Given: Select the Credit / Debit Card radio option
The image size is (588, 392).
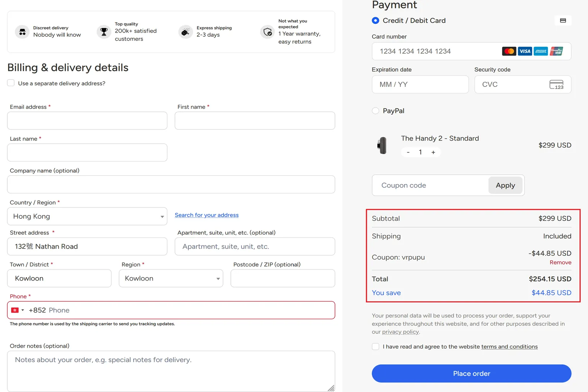Looking at the screenshot, I should pyautogui.click(x=376, y=21).
